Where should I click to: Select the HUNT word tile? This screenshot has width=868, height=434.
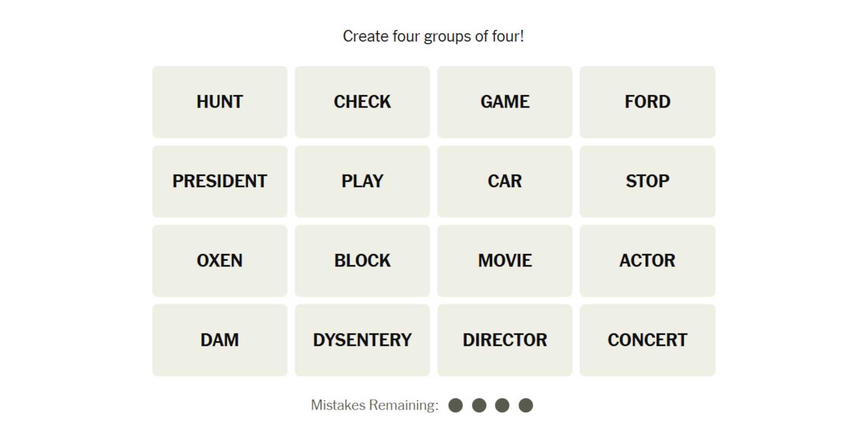220,102
